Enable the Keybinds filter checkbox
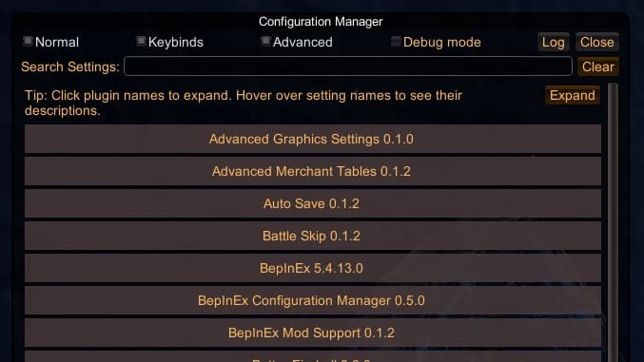The image size is (644, 362). coord(141,41)
